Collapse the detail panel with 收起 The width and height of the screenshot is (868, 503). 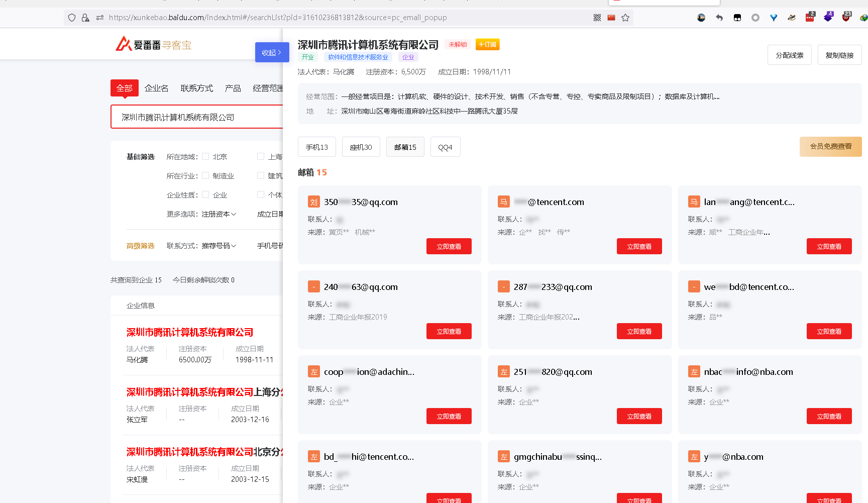tap(272, 52)
